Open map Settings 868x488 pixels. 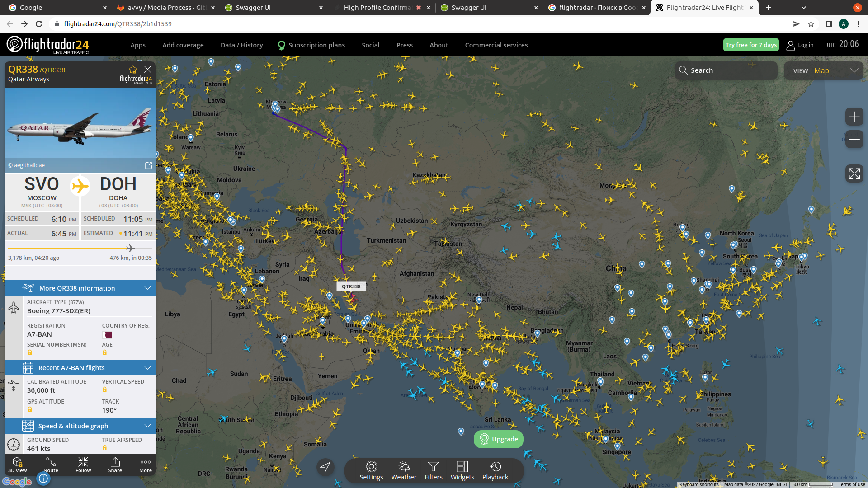tap(371, 470)
